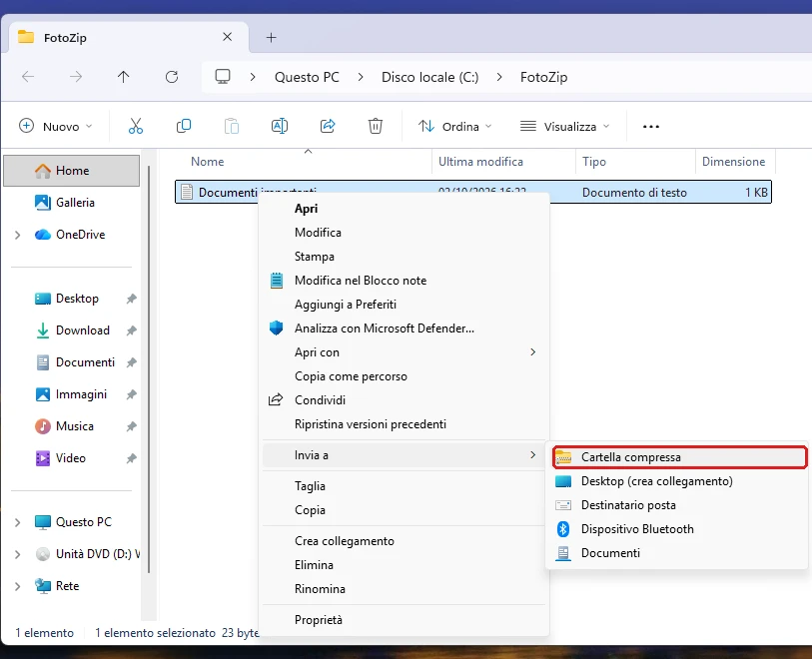The height and width of the screenshot is (659, 812).
Task: Choose Crea collegamento menu item
Action: (x=404, y=541)
